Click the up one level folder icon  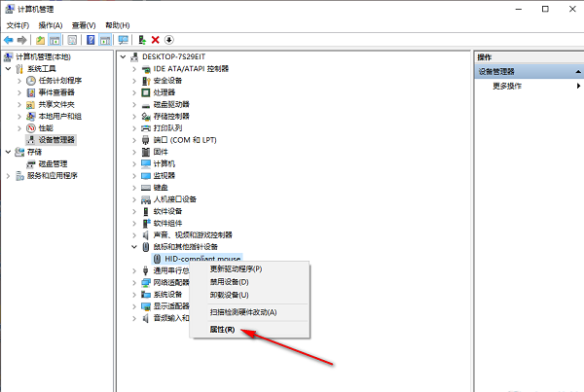40,40
